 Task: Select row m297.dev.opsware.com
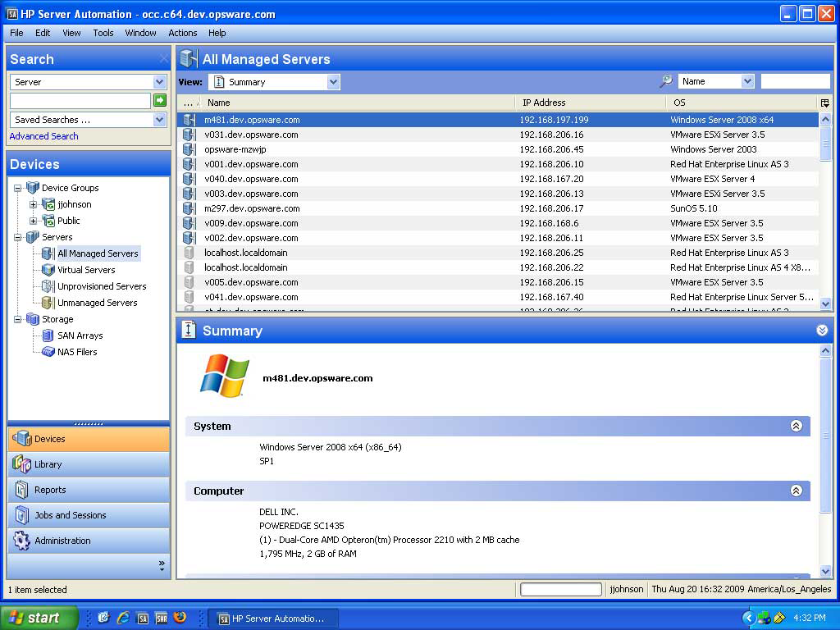click(x=498, y=208)
